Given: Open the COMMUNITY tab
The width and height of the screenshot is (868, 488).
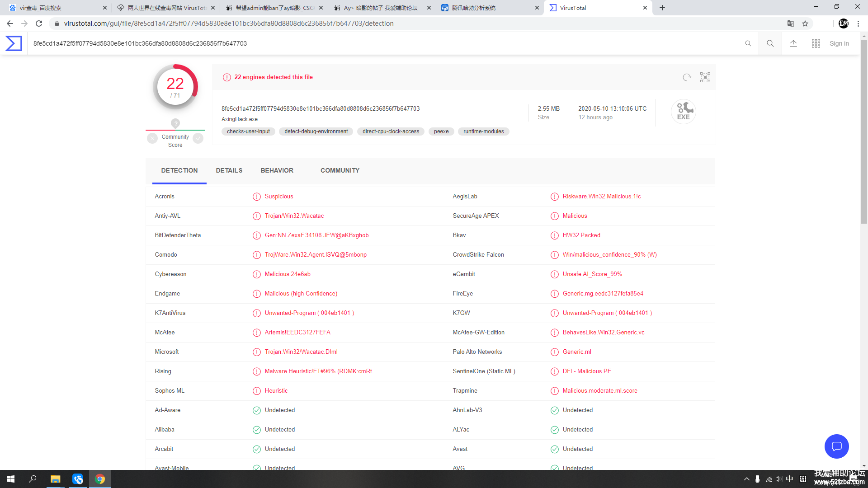Looking at the screenshot, I should point(340,170).
